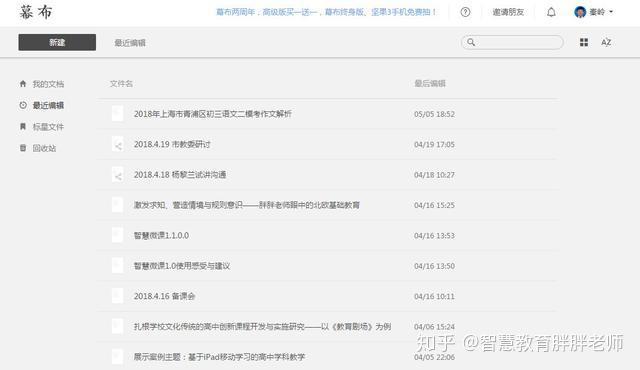640x370 pixels.
Task: Open file 展示案例主题：基于iPad移动学习
Action: click(219, 357)
